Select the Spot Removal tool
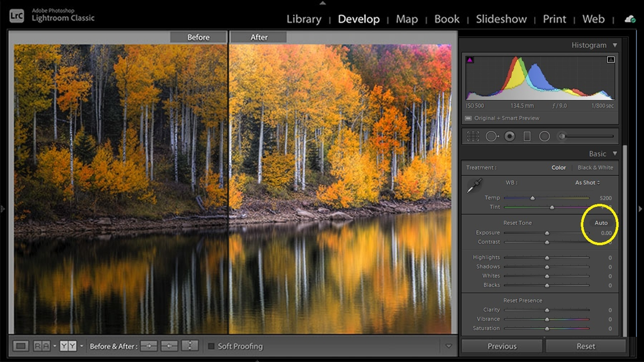 point(492,136)
